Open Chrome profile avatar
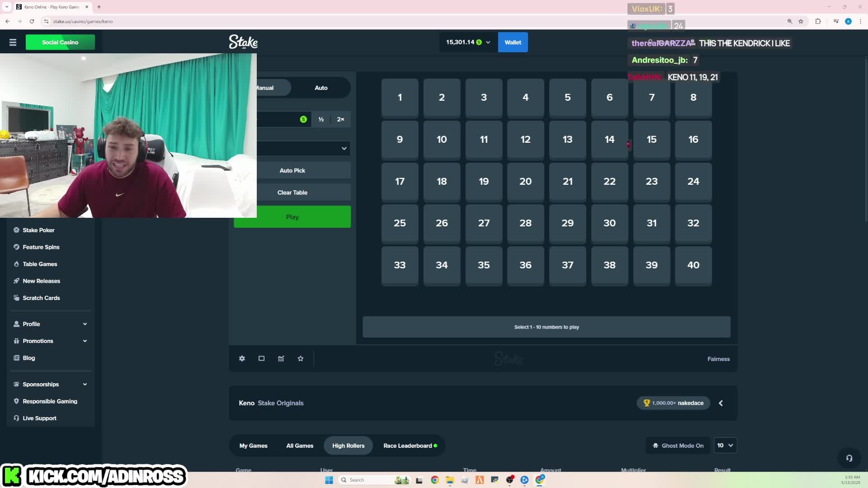This screenshot has width=868, height=488. 848,21
